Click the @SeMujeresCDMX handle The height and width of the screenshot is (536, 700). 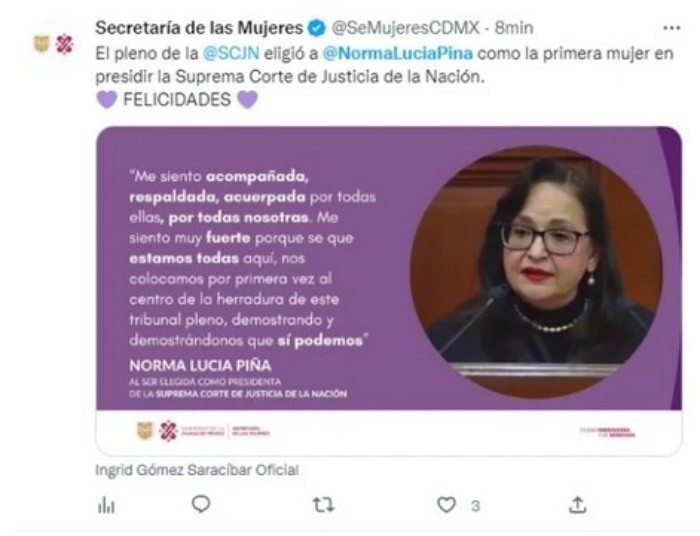point(405,28)
